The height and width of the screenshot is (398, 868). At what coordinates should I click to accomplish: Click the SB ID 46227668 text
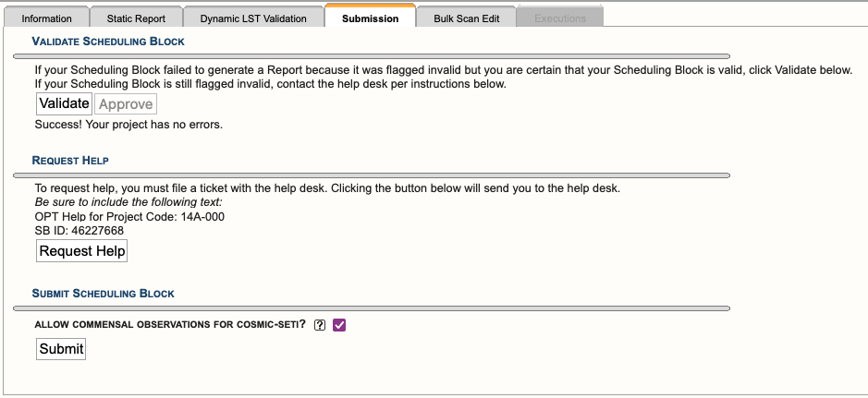click(x=79, y=230)
